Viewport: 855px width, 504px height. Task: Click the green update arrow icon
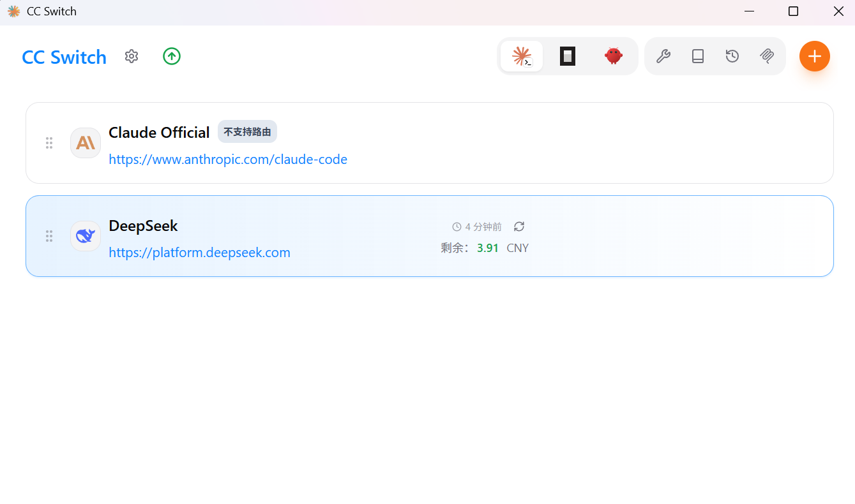pyautogui.click(x=172, y=56)
